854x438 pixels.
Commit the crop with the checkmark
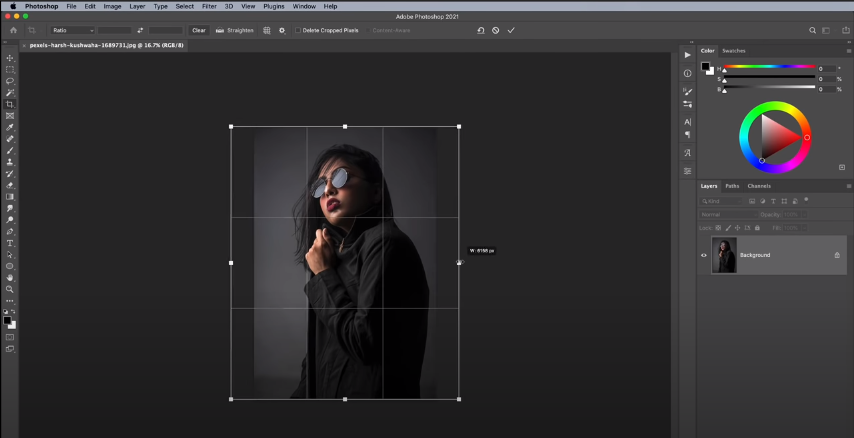(x=511, y=30)
